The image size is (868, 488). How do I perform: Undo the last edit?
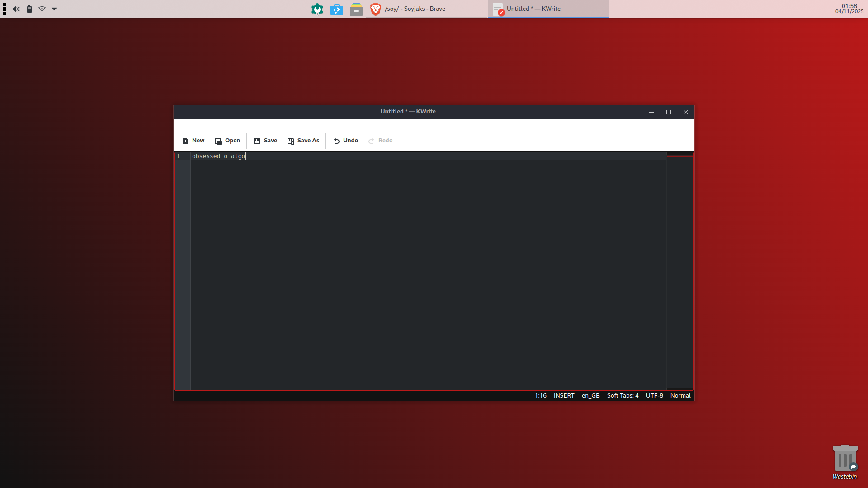pos(346,141)
